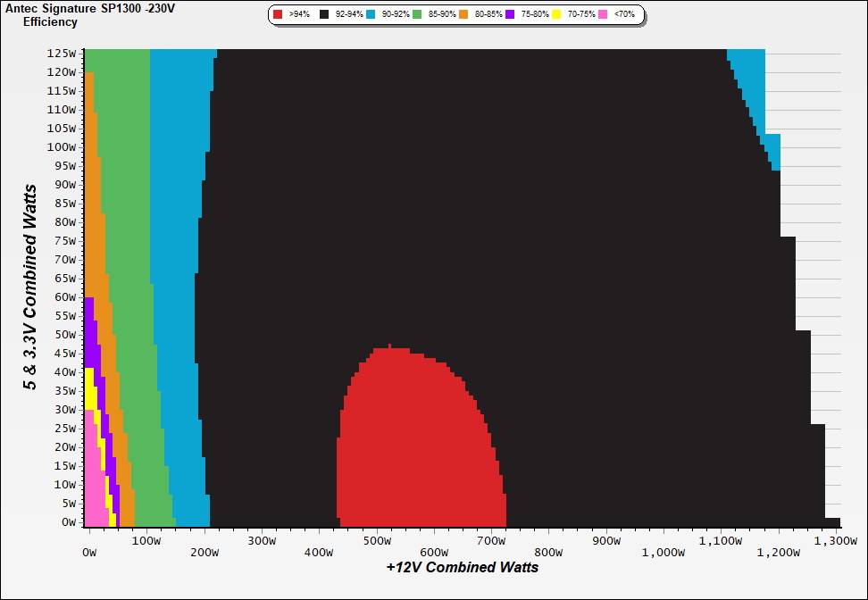Click the '+12V Combined Watts' axis title
This screenshot has height=600, width=868.
[x=462, y=567]
